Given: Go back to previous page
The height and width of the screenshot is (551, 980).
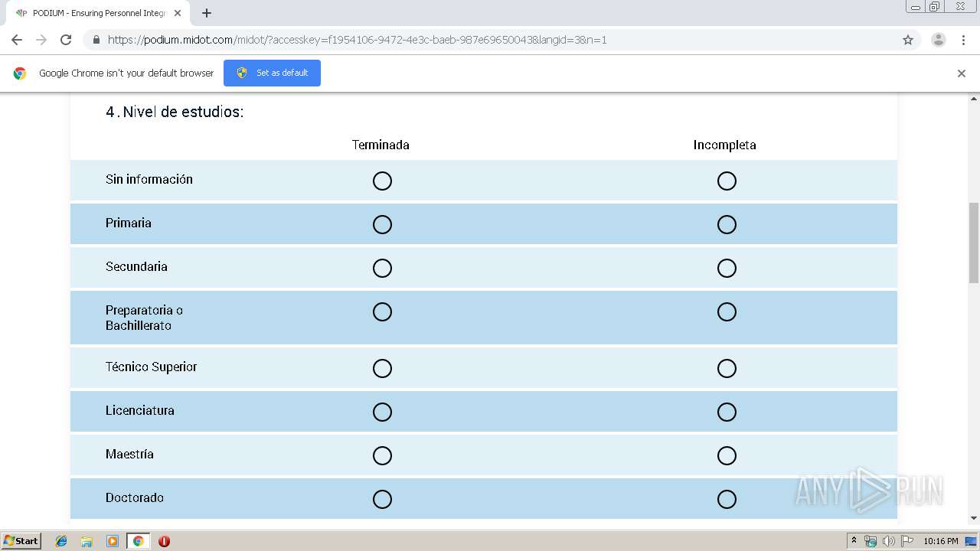Looking at the screenshot, I should (17, 40).
